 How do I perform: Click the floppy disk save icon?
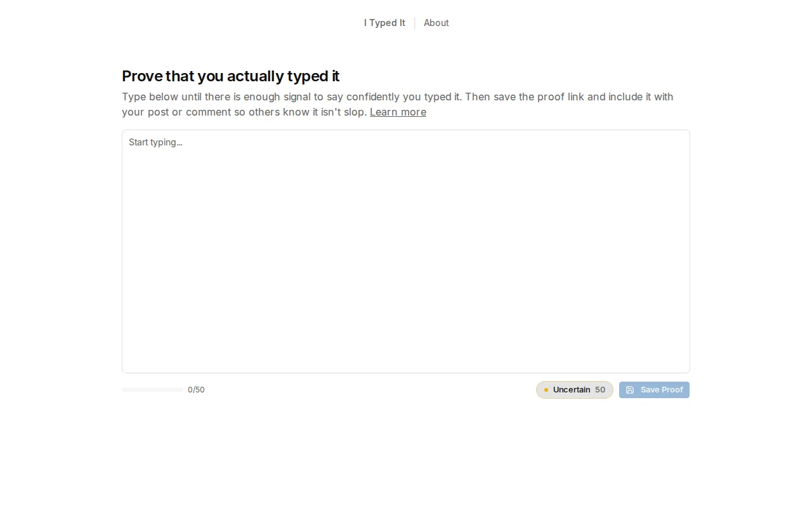click(x=630, y=390)
